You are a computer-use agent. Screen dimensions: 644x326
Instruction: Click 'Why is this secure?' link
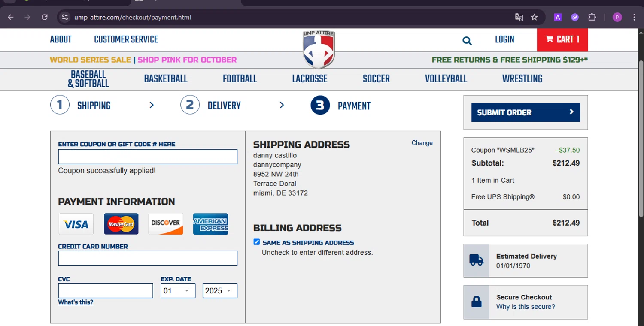(526, 307)
